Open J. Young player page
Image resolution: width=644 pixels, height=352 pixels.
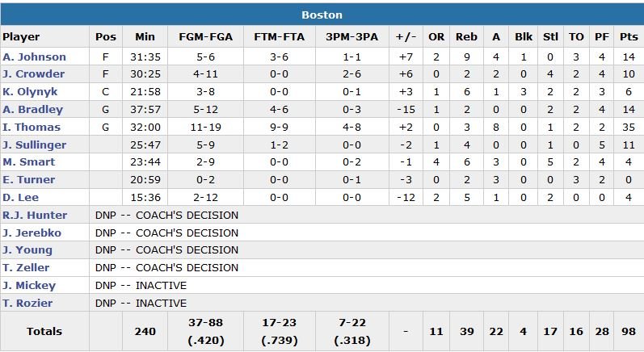point(27,250)
